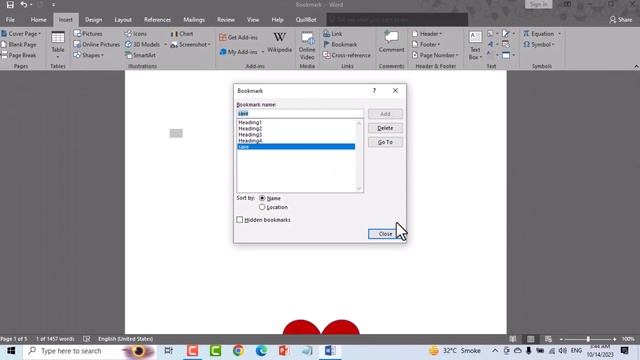
Task: Select the Sort by Location radio button
Action: (x=262, y=207)
